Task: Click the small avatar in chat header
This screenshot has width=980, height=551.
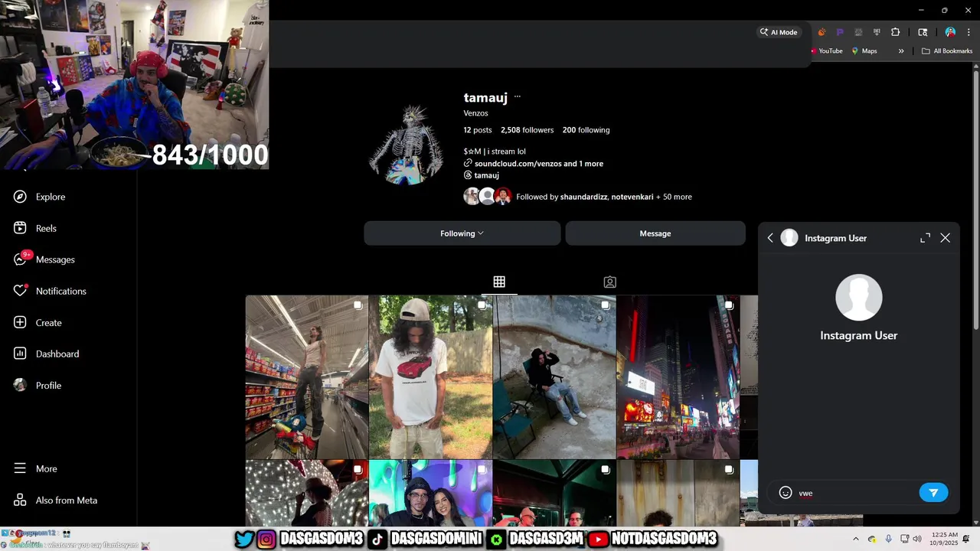Action: (789, 238)
